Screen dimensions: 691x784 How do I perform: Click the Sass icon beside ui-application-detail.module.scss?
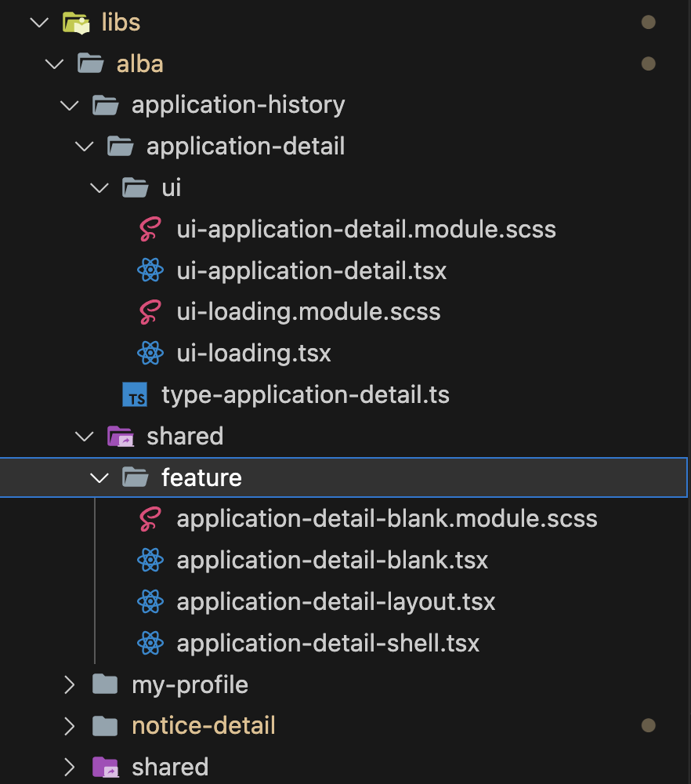tap(150, 230)
